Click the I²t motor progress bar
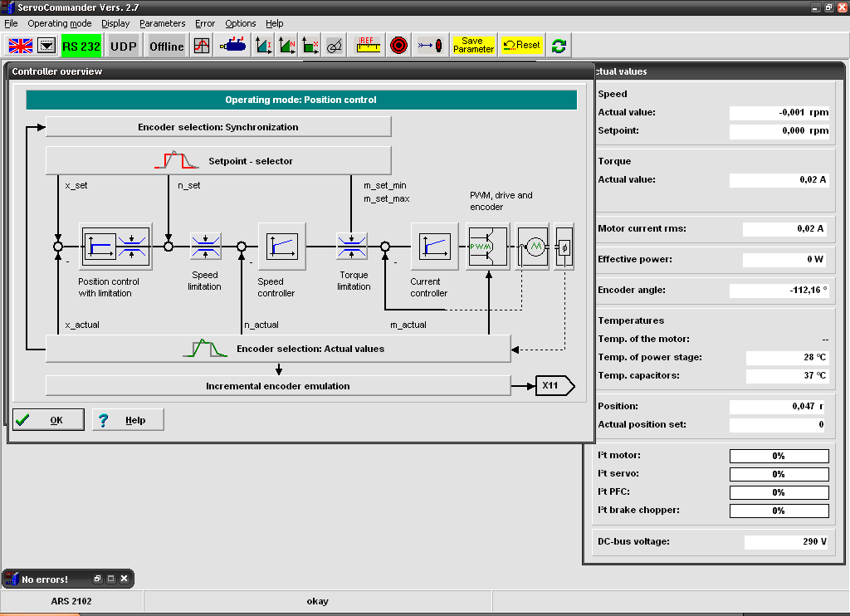This screenshot has width=850, height=616. 779,456
